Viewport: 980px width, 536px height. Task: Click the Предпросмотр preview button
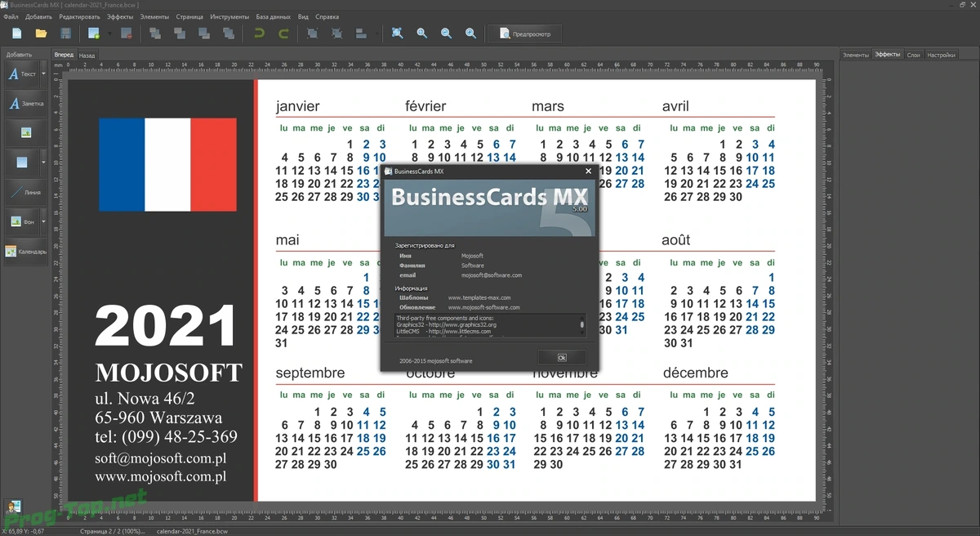point(525,34)
